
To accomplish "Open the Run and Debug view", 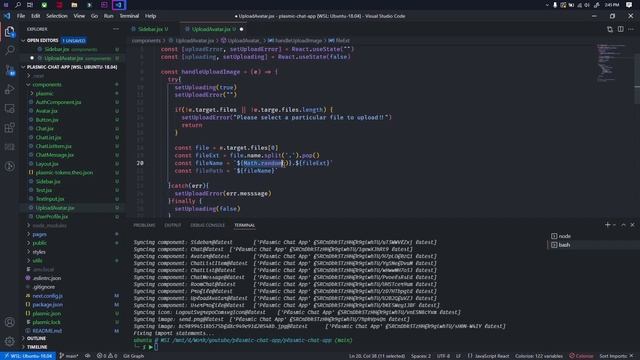I will [9, 89].
